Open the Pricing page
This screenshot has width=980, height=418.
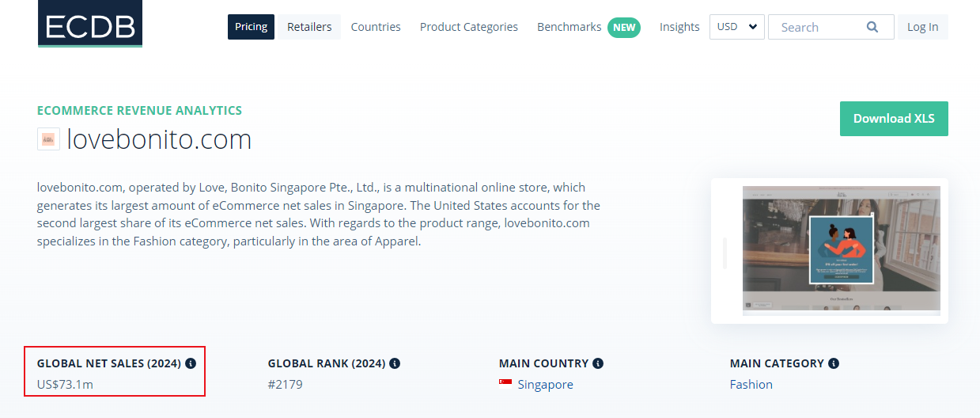[251, 27]
